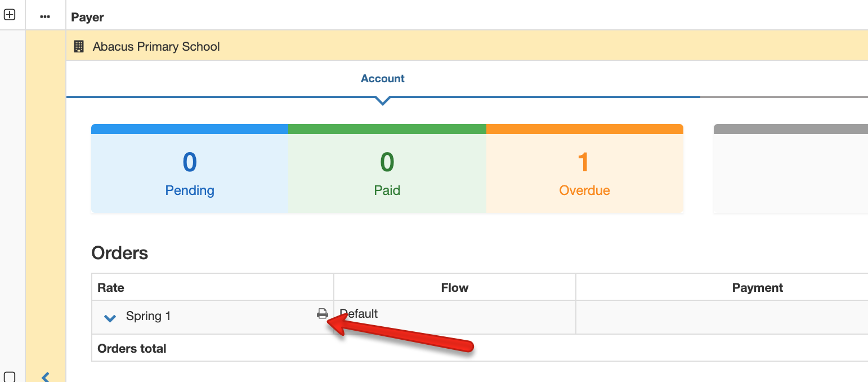Open the Abacus Primary School payer name

click(x=156, y=47)
